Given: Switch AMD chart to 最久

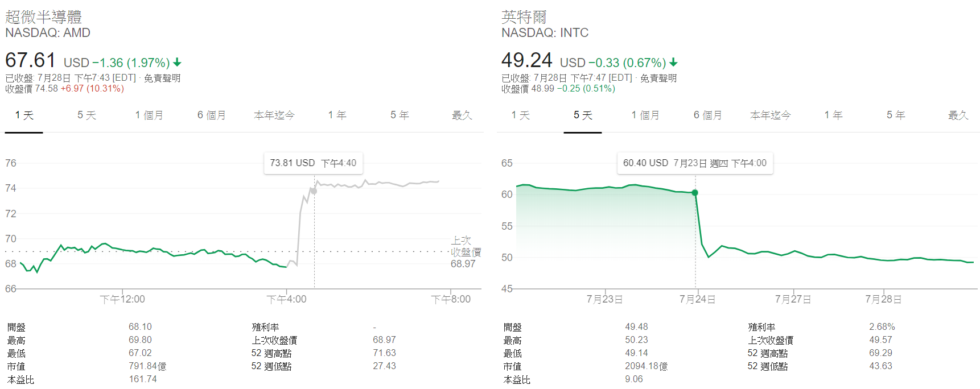Looking at the screenshot, I should tap(462, 115).
